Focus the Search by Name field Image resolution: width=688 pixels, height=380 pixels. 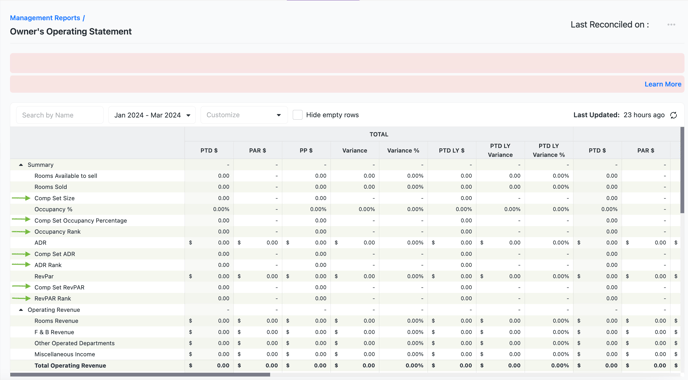[60, 115]
